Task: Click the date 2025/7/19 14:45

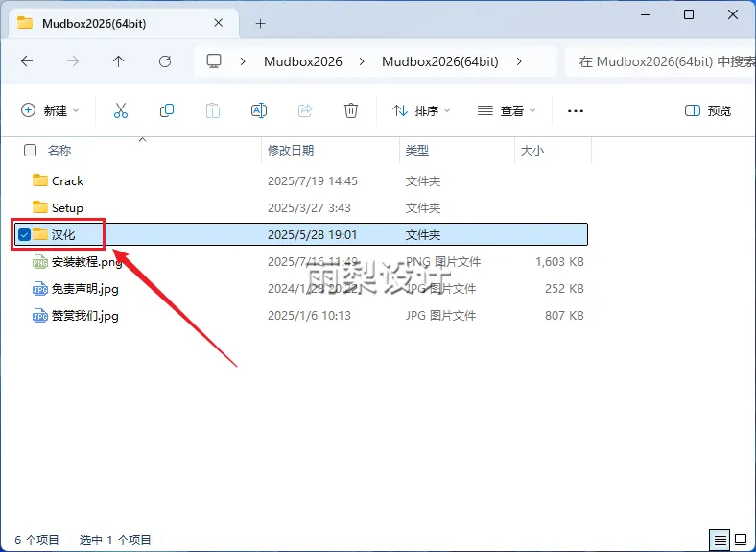Action: point(313,180)
